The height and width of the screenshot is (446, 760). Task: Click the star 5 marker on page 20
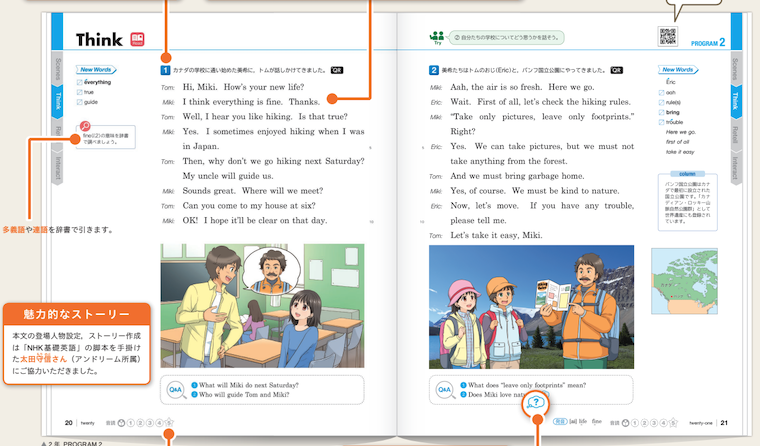point(169,423)
